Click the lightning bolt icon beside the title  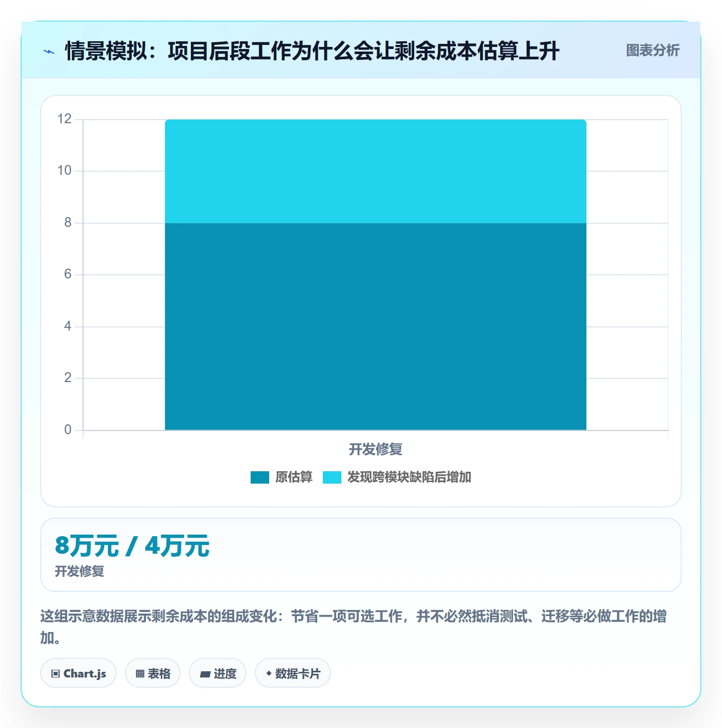[x=49, y=52]
